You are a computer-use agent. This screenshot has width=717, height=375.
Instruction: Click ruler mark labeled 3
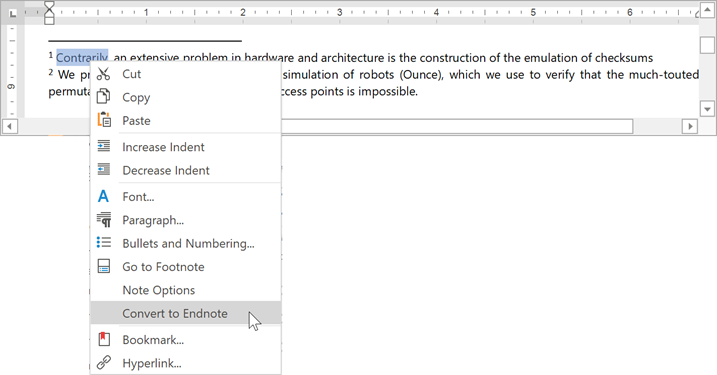click(339, 12)
